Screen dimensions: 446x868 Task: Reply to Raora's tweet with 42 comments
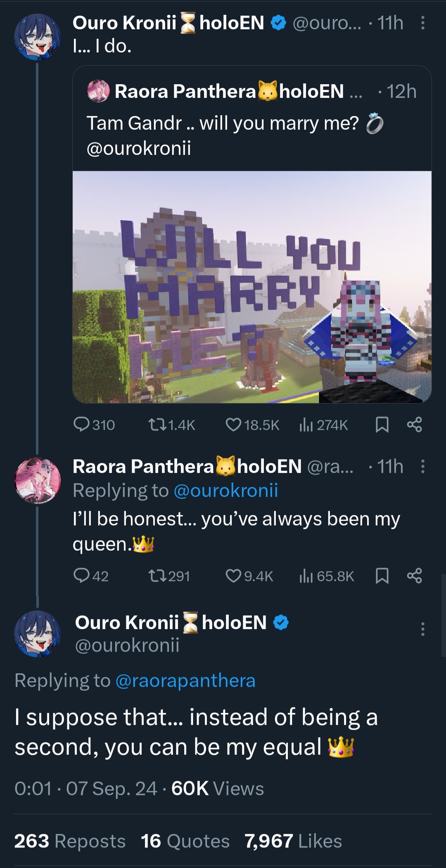(x=91, y=576)
